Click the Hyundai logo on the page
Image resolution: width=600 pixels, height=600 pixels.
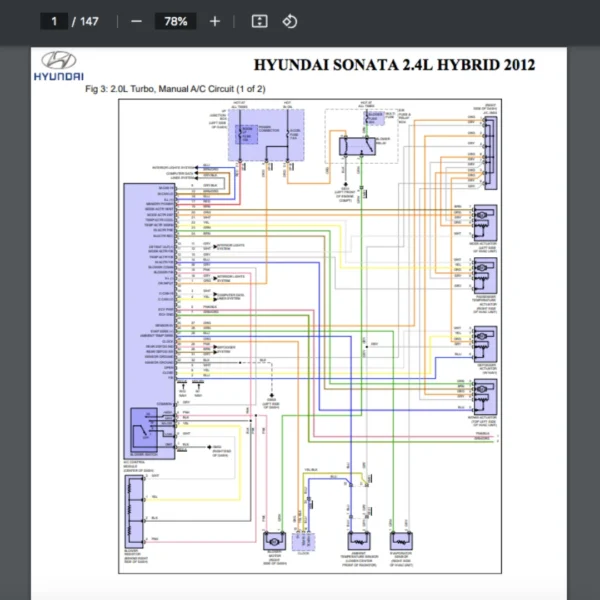60,65
